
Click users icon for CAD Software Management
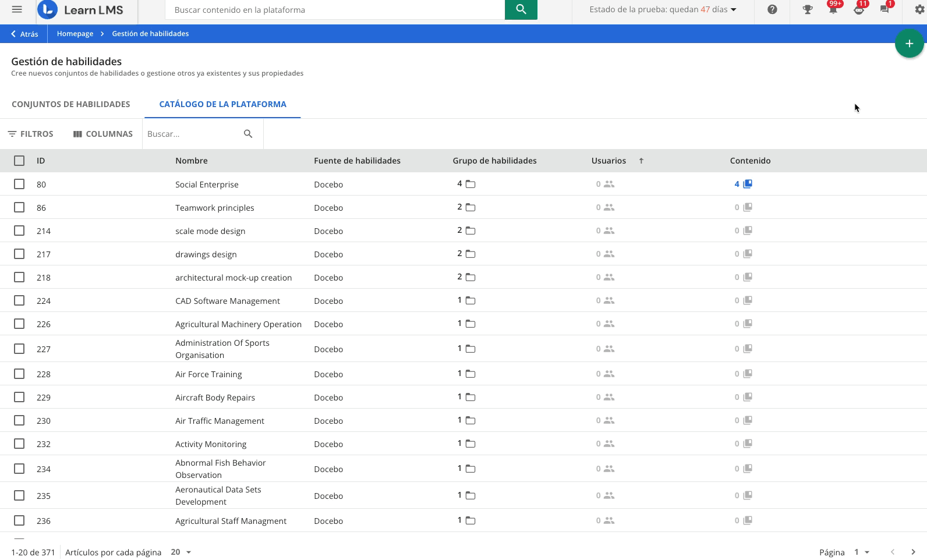pos(609,300)
